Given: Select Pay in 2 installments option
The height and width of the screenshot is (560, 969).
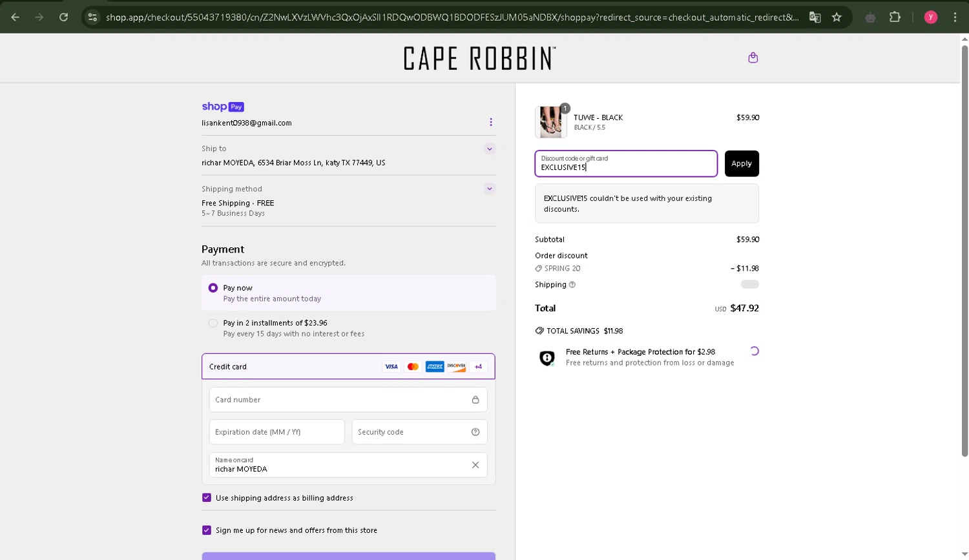Looking at the screenshot, I should coord(213,323).
